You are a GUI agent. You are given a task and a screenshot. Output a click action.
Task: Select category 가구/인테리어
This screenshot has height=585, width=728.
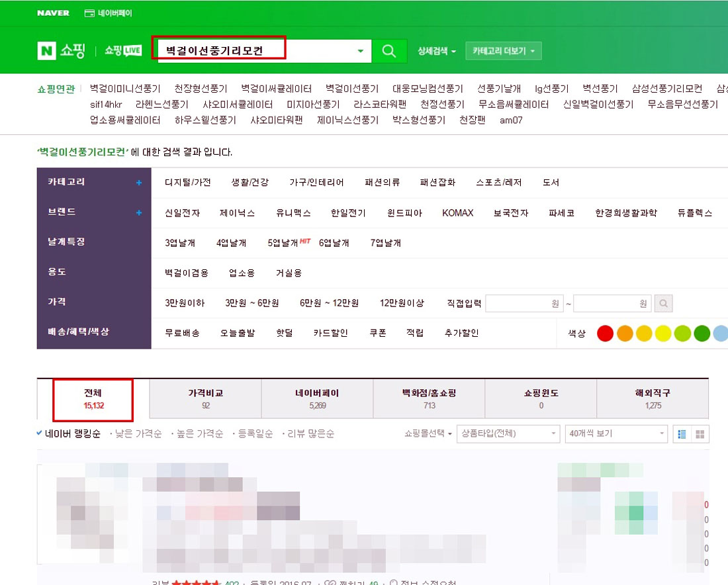point(316,183)
